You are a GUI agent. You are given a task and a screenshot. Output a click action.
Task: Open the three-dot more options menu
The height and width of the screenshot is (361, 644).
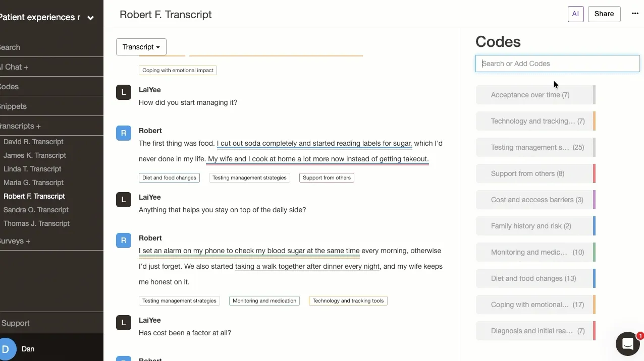(635, 14)
